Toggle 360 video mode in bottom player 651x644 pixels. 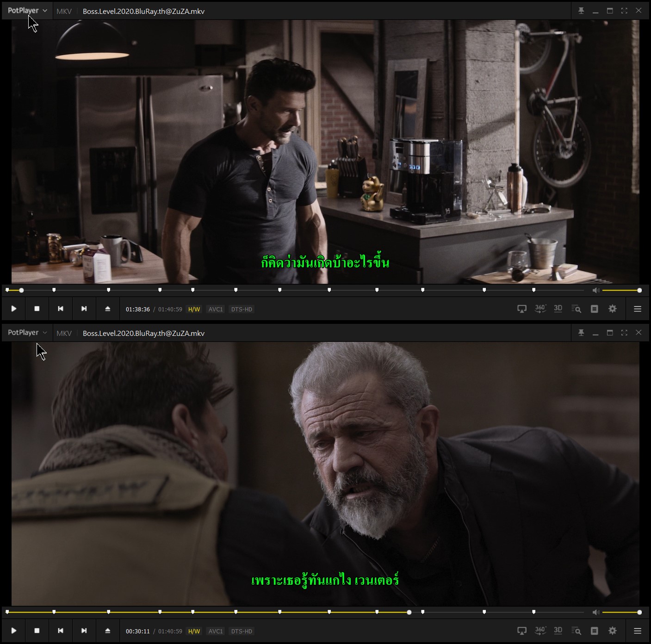540,631
